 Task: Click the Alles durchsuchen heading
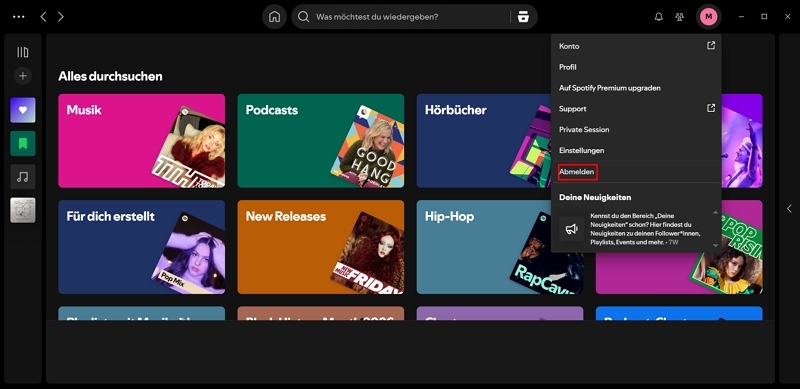tap(110, 76)
